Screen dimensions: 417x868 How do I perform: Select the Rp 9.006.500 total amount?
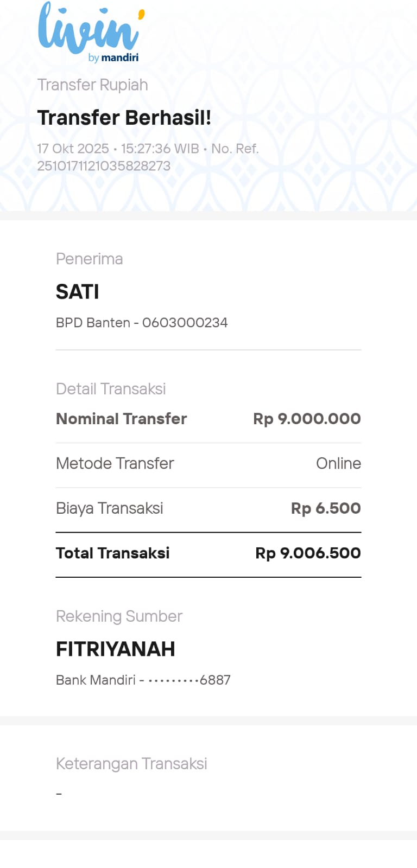point(308,553)
